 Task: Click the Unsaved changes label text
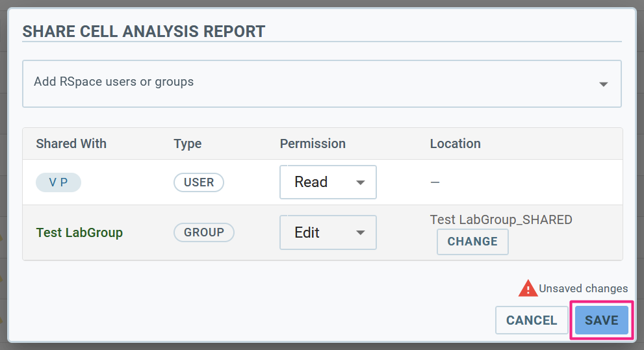point(583,288)
